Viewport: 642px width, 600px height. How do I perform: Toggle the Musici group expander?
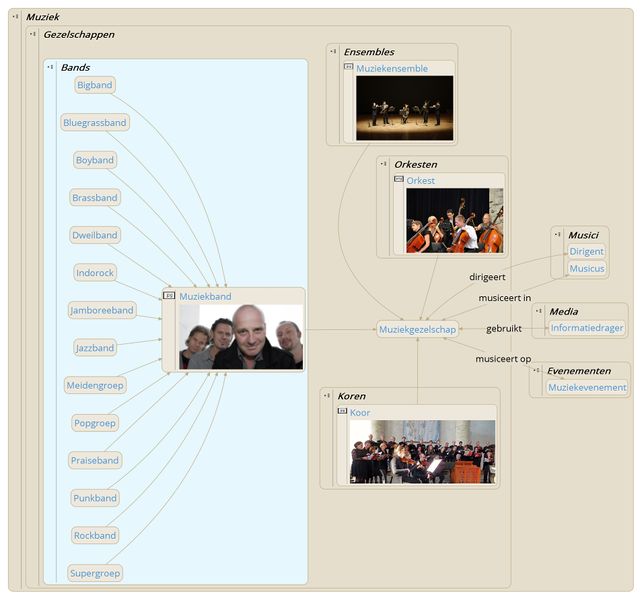pos(558,234)
